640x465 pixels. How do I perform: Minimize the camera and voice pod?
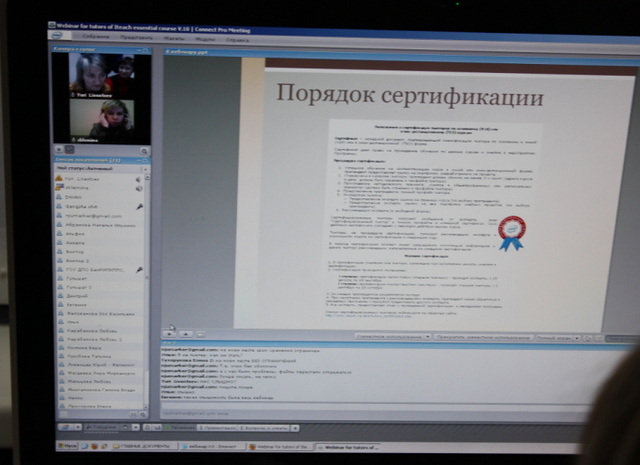click(x=139, y=50)
